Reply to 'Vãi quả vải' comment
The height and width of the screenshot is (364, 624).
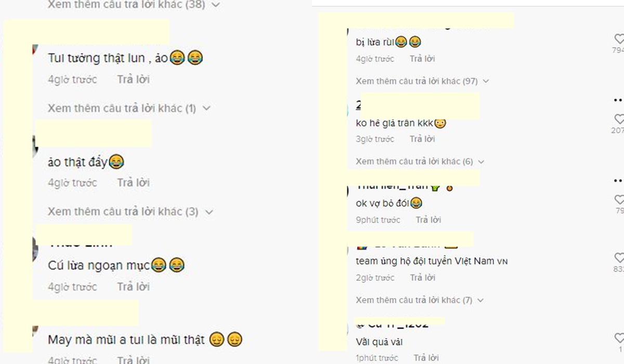click(426, 358)
